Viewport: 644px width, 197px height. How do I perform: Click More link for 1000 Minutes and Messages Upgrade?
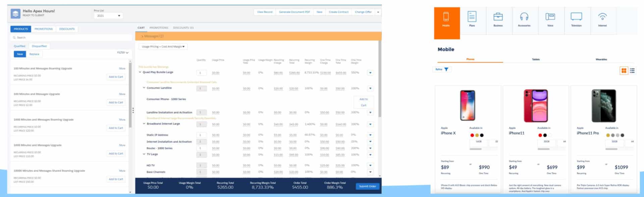122,145
